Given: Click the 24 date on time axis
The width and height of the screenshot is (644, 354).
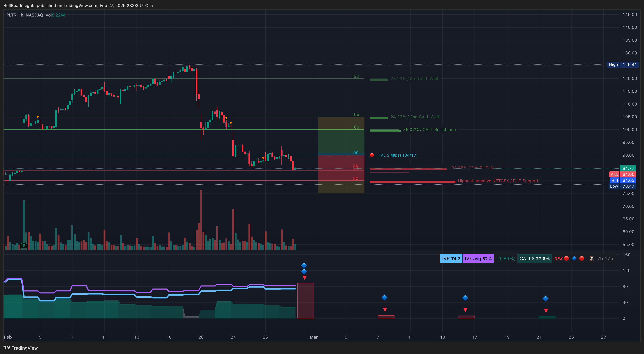Looking at the screenshot, I should click(233, 337).
